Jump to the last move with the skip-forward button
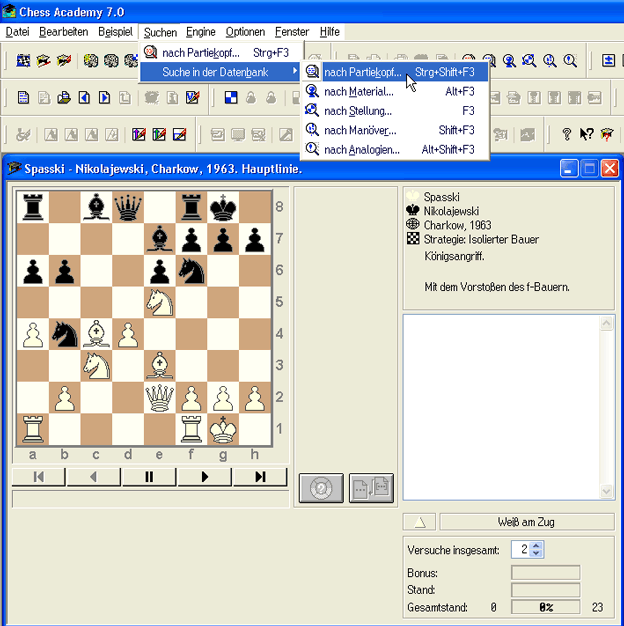624x626 pixels. (260, 477)
